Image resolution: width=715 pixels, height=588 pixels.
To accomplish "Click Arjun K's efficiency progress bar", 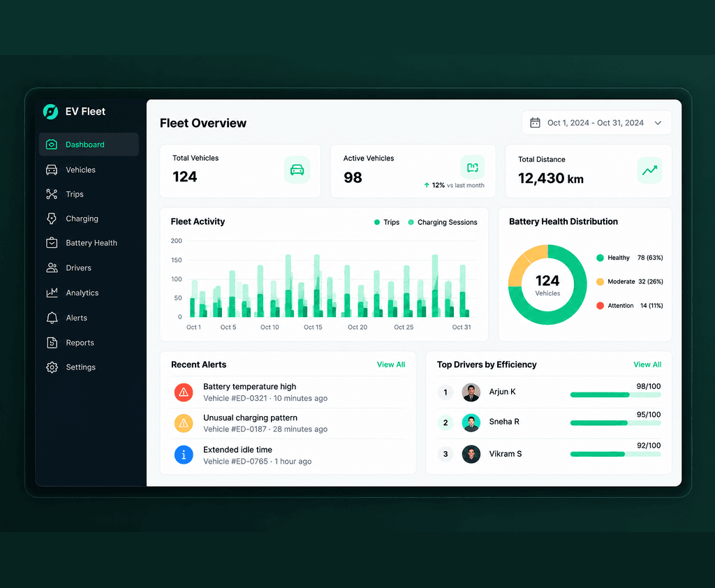I will (x=616, y=395).
